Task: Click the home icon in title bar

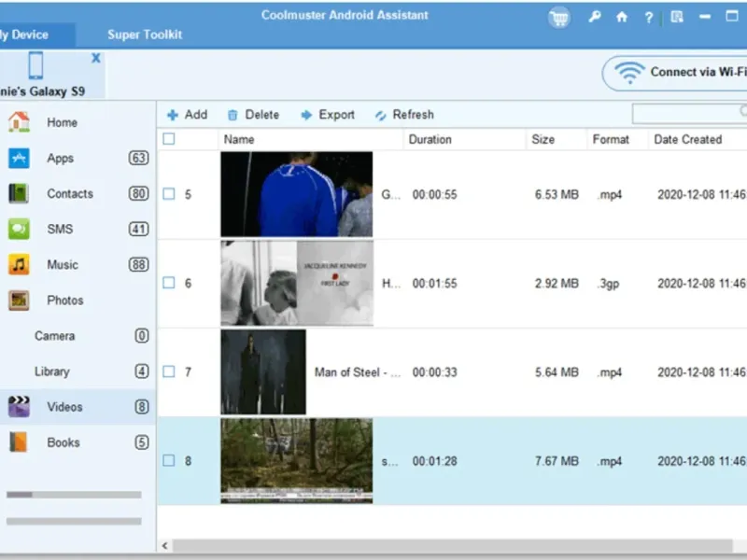Action: 622,17
